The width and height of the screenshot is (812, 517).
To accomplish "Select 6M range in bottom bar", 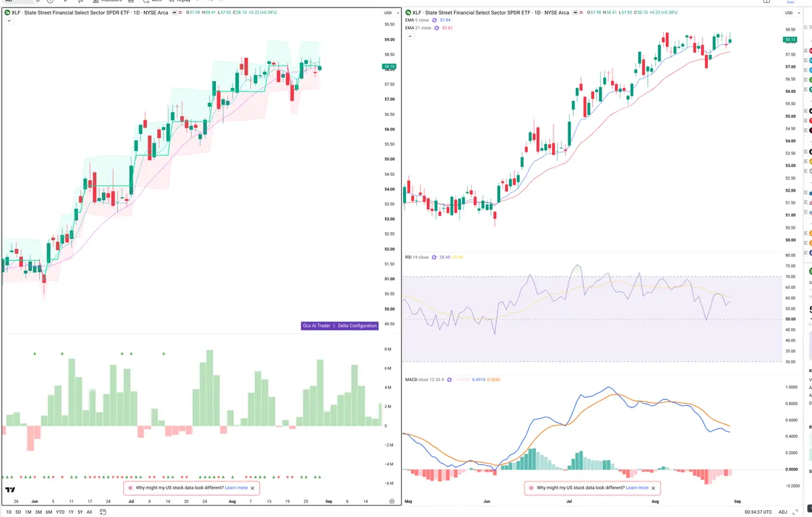I will click(49, 512).
